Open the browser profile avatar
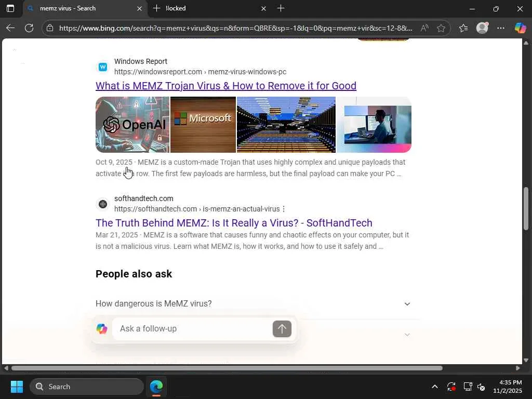Image resolution: width=532 pixels, height=399 pixels. 482,28
